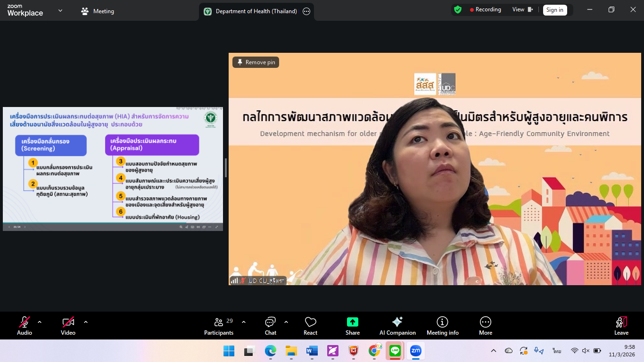
Task: Open AI Companion
Action: click(x=397, y=326)
